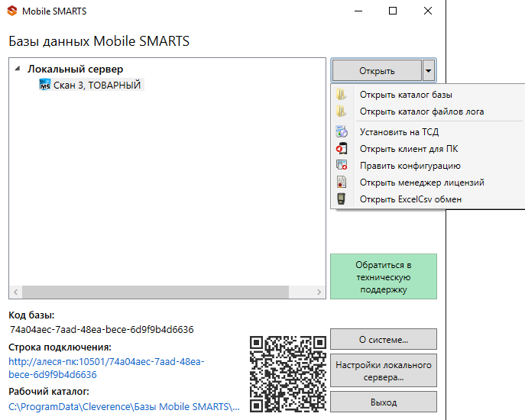Image resolution: width=525 pixels, height=420 pixels.
Task: Click the horizontal scrollbar thumb in database list
Action: pyautogui.click(x=155, y=292)
